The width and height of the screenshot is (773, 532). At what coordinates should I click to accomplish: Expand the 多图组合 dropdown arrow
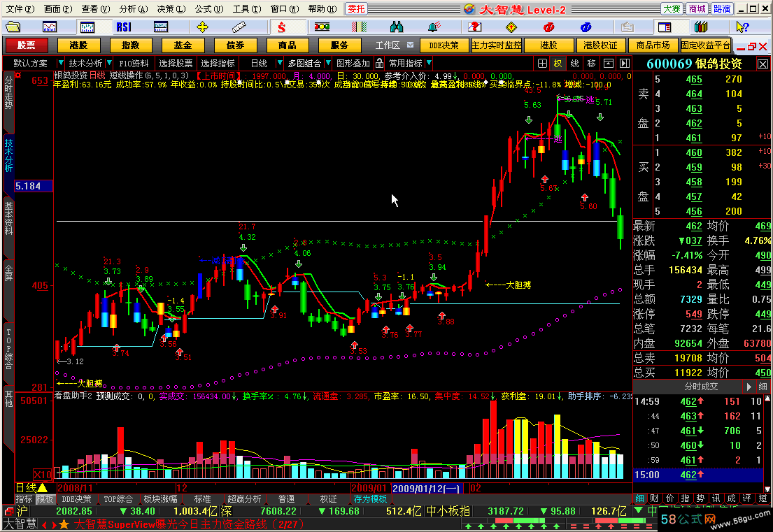[328, 63]
